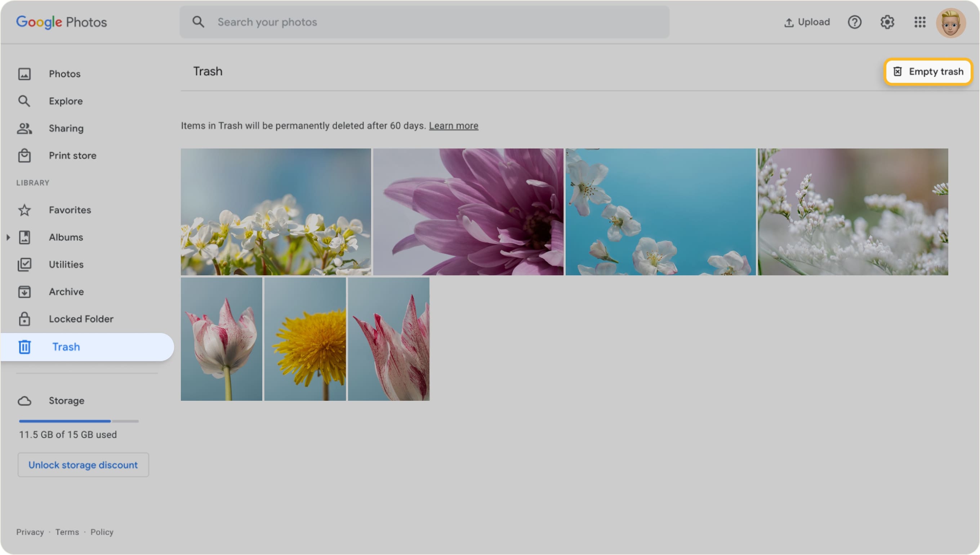Screen dimensions: 980x555
Task: Open the Help question mark icon
Action: [x=855, y=22]
